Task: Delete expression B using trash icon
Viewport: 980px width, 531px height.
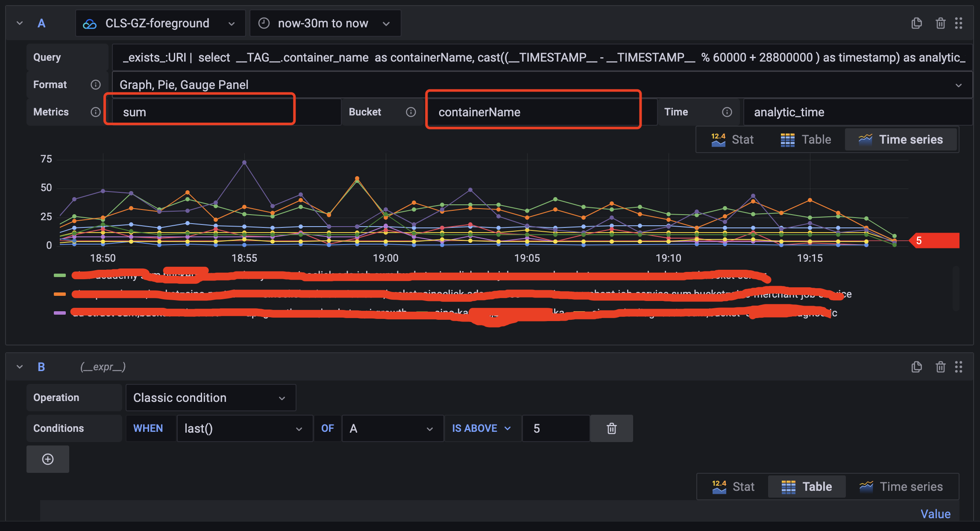Action: (940, 367)
